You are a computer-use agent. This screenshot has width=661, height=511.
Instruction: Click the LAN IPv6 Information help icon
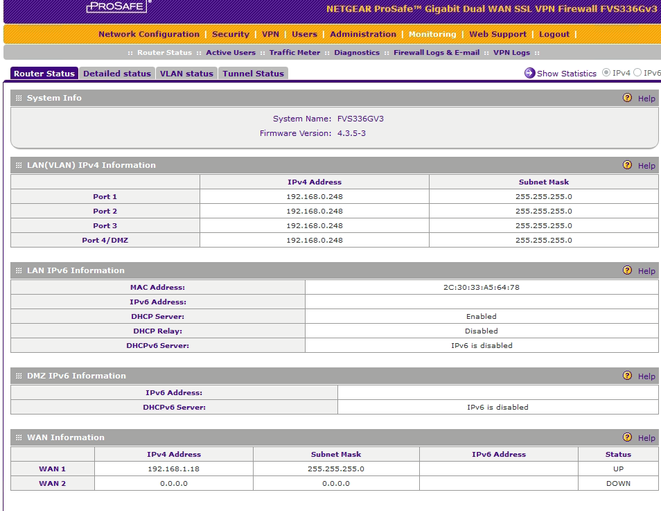(x=627, y=270)
